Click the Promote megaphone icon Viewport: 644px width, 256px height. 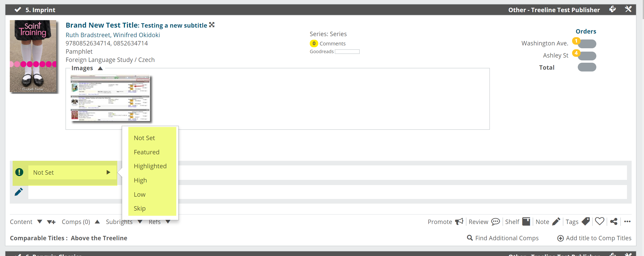459,222
